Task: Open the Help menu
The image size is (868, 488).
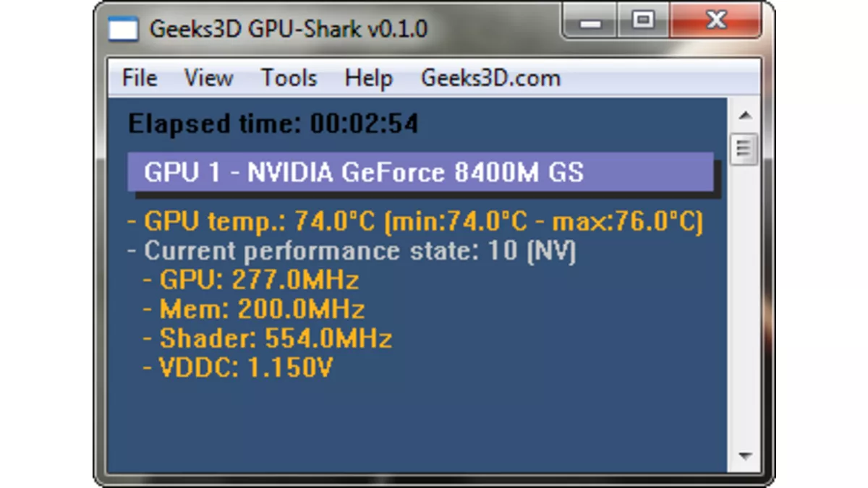Action: click(x=368, y=78)
